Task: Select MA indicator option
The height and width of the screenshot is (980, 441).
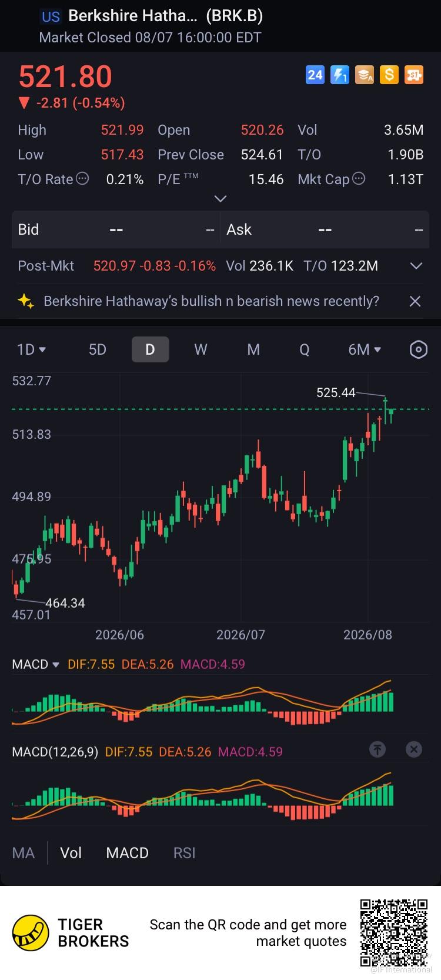Action: pyautogui.click(x=24, y=853)
